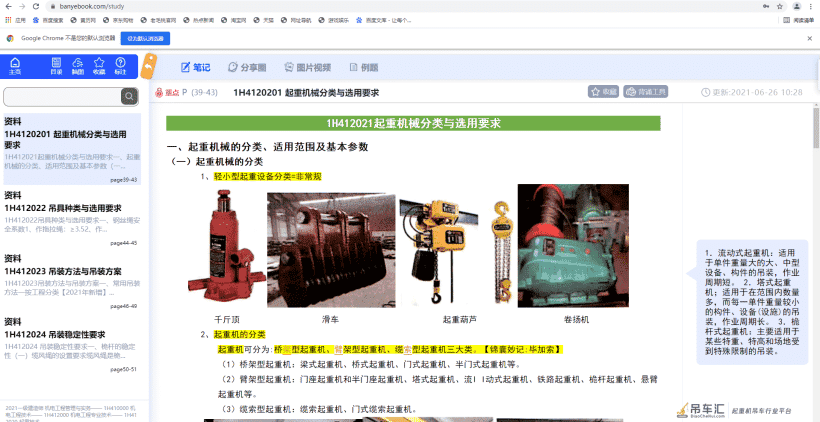
Task: Open the 应用 apps grid bookmark
Action: point(15,20)
